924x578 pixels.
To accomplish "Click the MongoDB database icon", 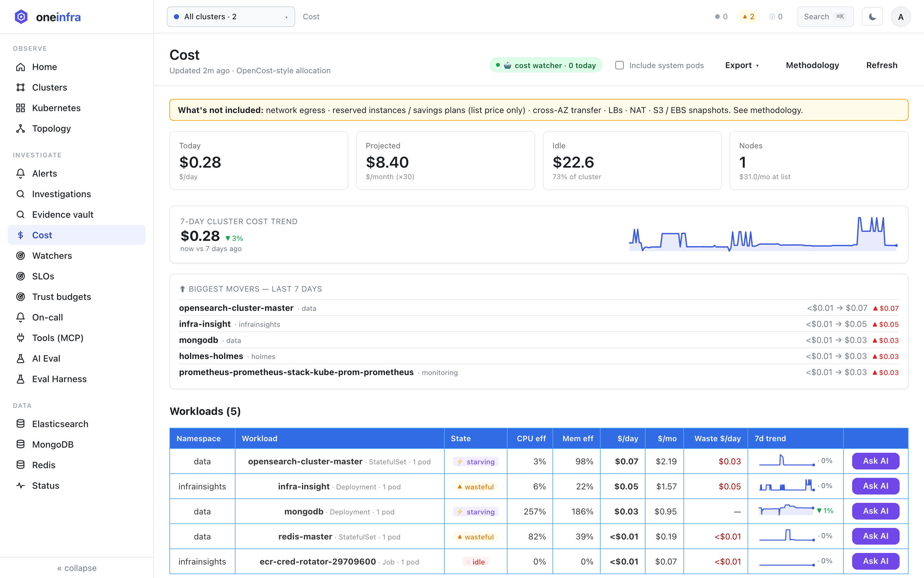I will (21, 445).
